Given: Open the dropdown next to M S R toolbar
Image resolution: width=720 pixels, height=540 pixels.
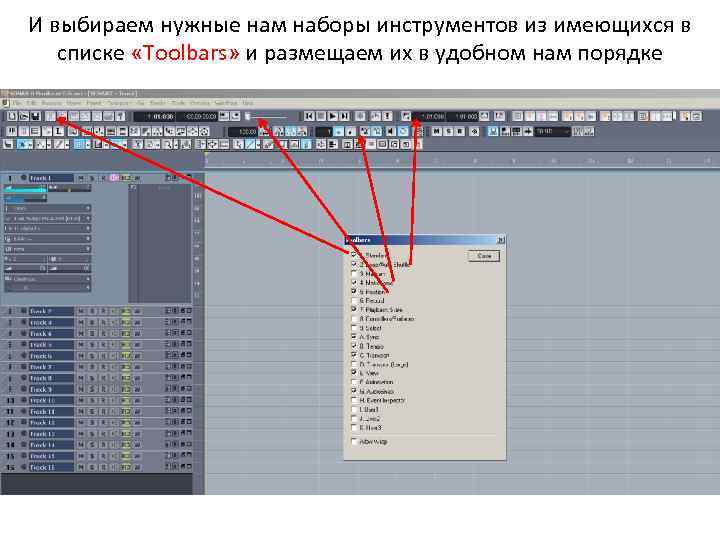Looking at the screenshot, I should (x=553, y=132).
